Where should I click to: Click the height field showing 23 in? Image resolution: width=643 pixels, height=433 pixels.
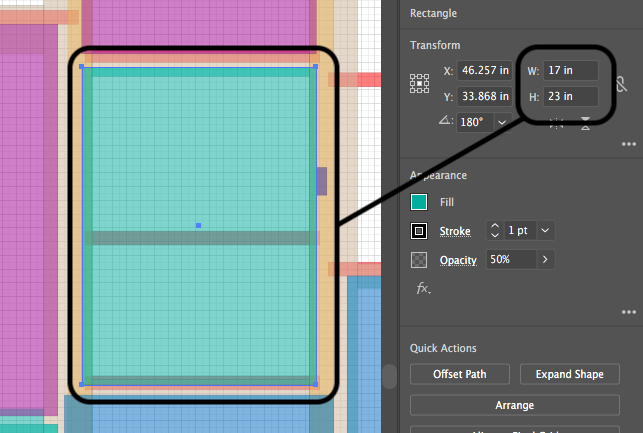point(570,96)
